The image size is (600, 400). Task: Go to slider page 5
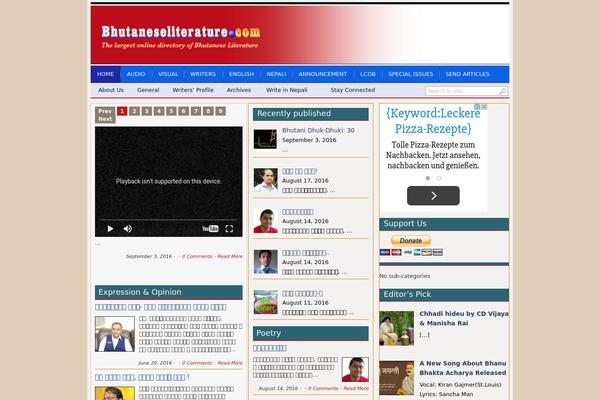point(171,111)
